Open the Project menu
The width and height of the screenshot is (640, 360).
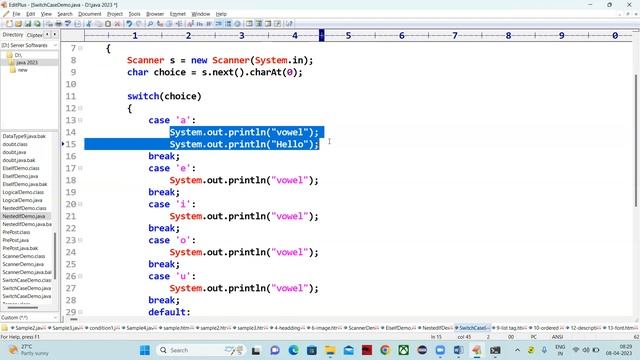115,14
